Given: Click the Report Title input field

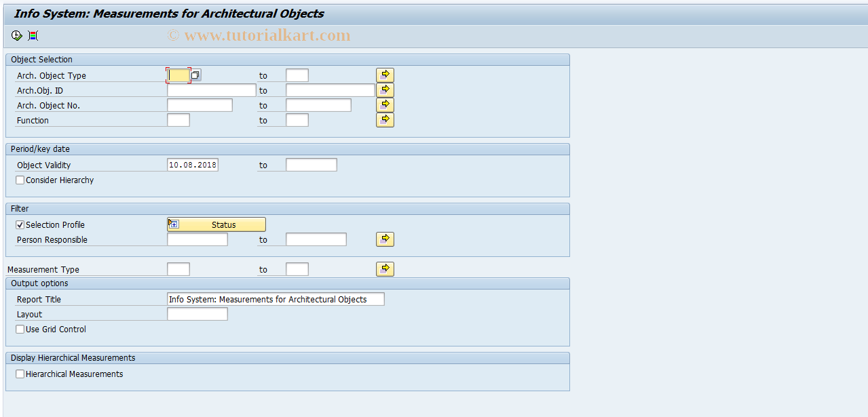Looking at the screenshot, I should [276, 299].
